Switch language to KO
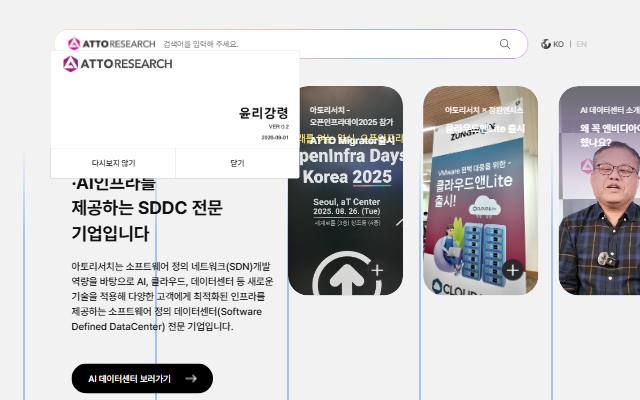Image resolution: width=640 pixels, height=400 pixels. point(558,44)
